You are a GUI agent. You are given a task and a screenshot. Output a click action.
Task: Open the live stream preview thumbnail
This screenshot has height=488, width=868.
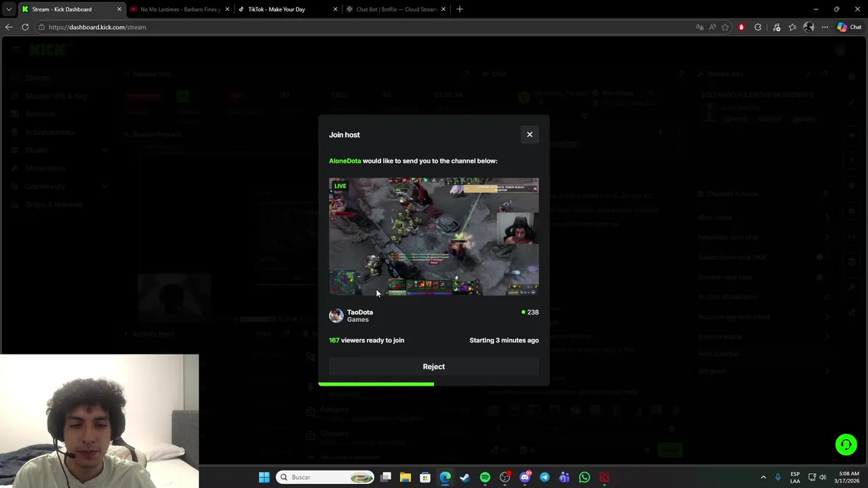click(x=434, y=237)
